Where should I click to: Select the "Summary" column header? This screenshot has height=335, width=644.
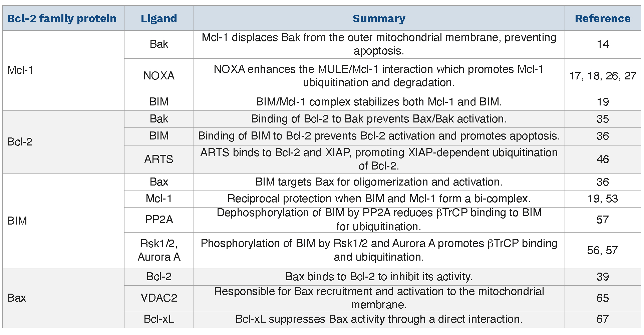(379, 18)
